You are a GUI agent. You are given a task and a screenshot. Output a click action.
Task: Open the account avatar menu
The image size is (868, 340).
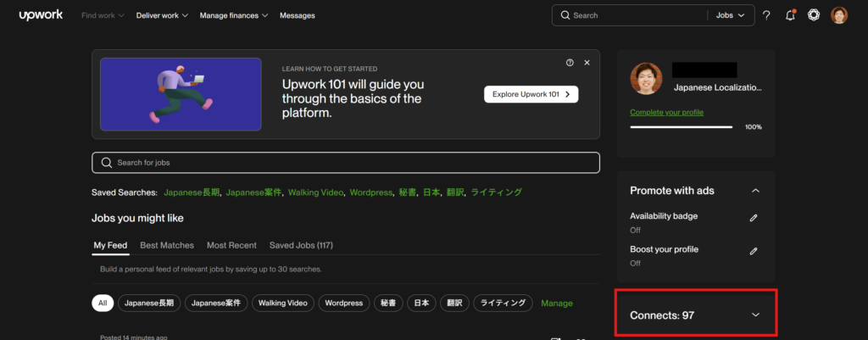(838, 15)
